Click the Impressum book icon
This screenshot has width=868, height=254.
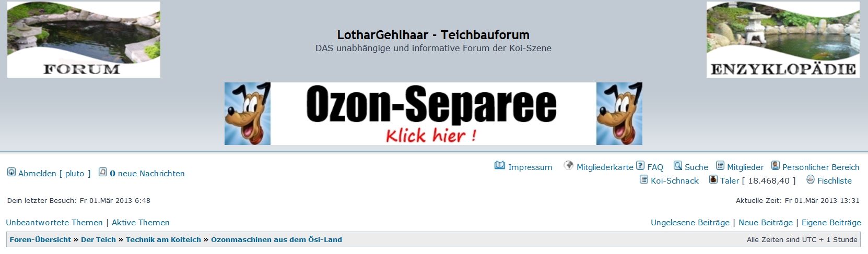coord(500,166)
